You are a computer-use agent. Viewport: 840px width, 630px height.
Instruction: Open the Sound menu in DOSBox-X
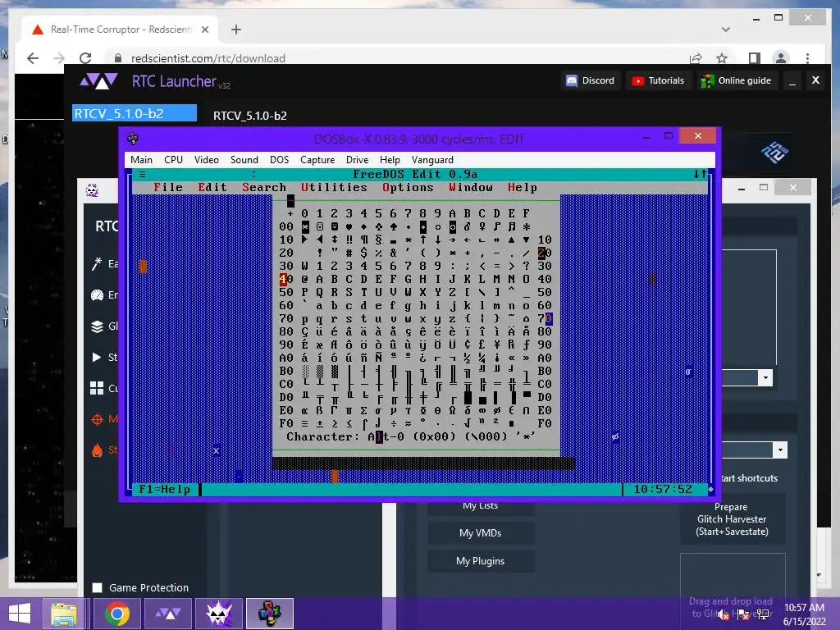pyautogui.click(x=244, y=160)
